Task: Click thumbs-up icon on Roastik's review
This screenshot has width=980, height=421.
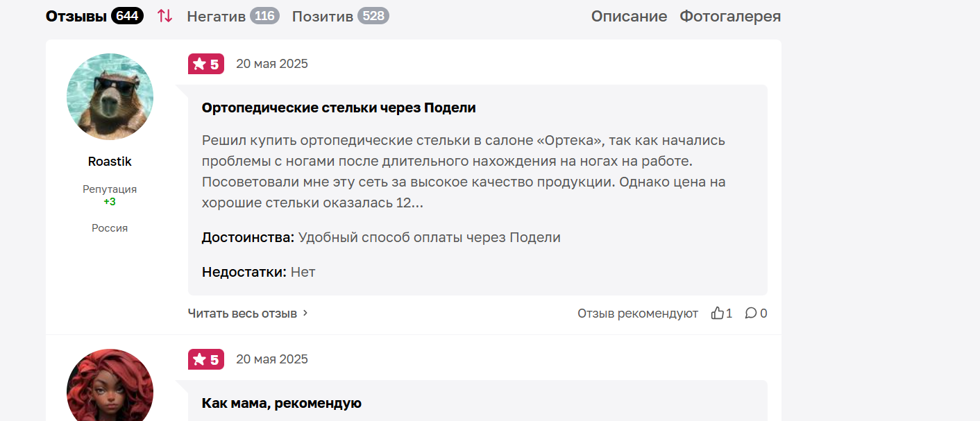Action: [x=718, y=313]
